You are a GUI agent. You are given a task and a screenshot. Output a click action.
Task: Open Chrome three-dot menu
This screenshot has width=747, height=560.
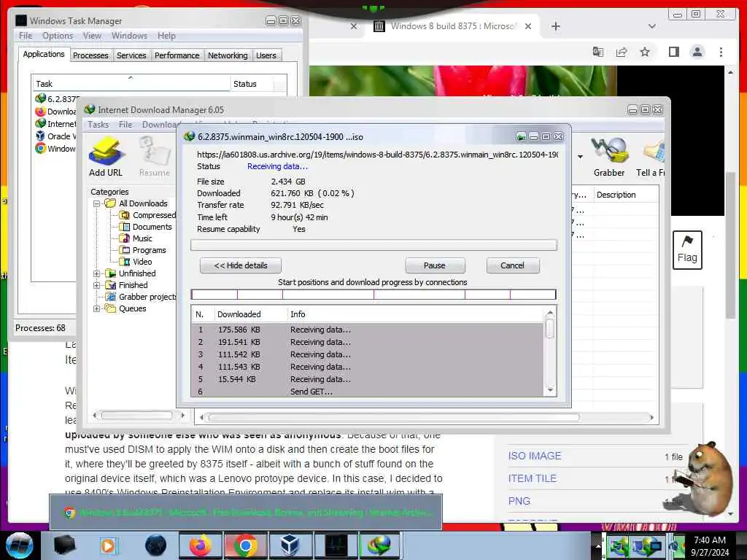pos(721,52)
